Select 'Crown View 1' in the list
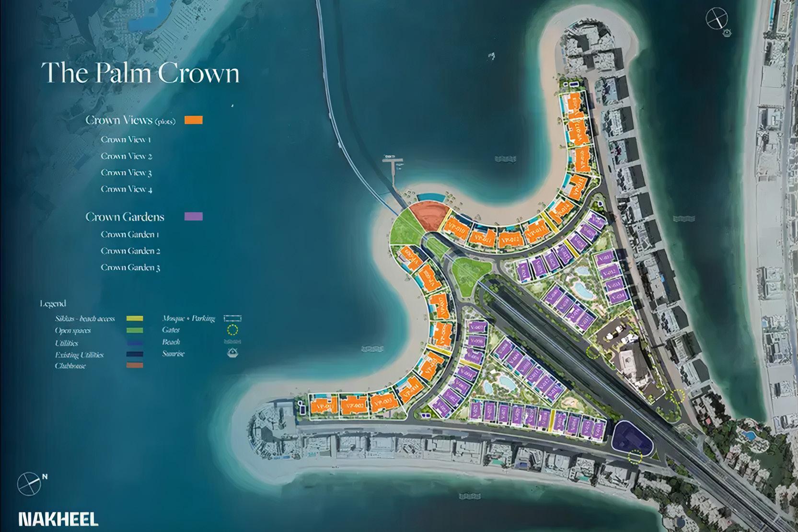Viewport: 798px width, 532px height. (x=126, y=139)
